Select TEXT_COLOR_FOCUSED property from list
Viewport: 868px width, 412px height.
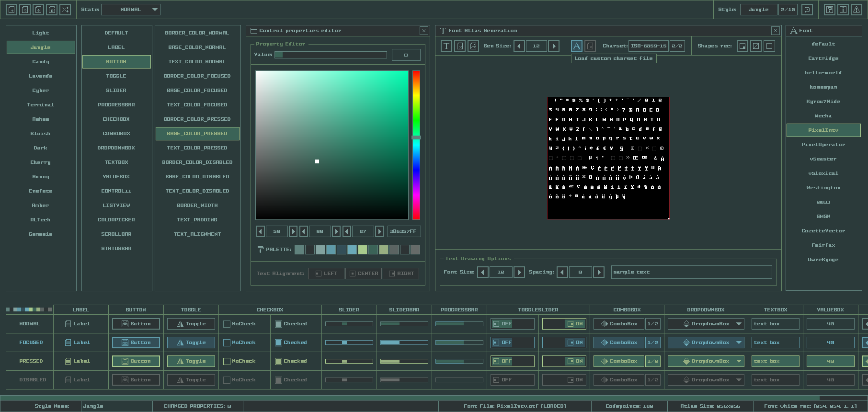197,105
